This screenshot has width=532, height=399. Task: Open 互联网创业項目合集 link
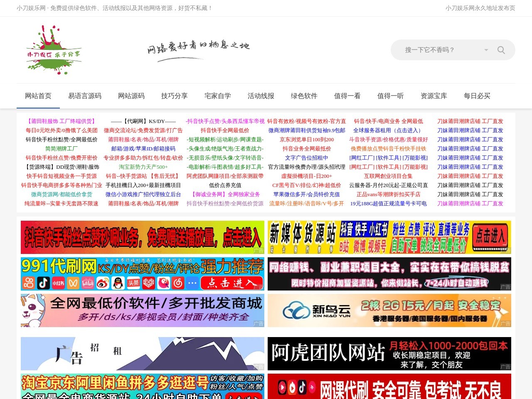[x=389, y=176]
